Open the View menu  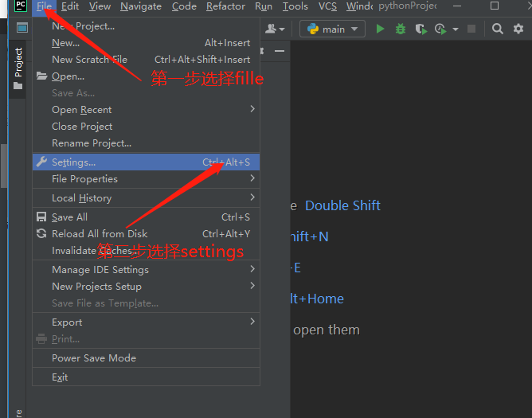100,6
